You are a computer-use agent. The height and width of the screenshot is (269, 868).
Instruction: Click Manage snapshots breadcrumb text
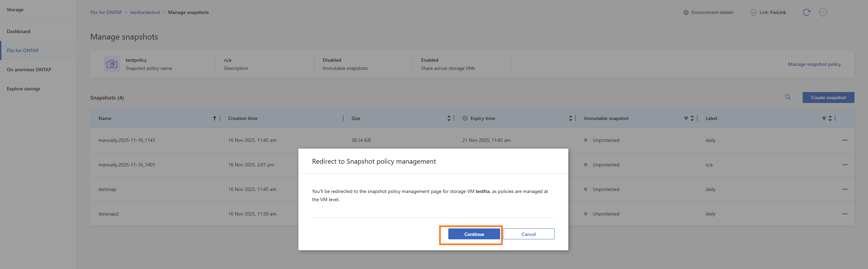[188, 12]
